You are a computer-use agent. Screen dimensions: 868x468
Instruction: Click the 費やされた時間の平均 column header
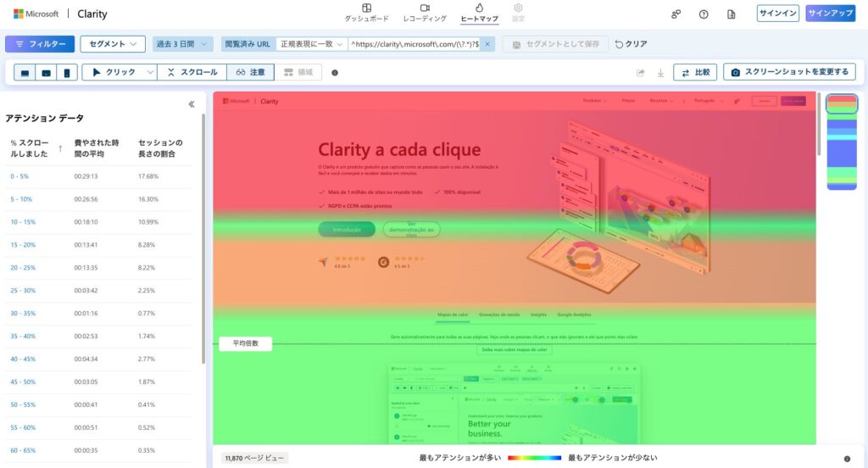(x=97, y=148)
